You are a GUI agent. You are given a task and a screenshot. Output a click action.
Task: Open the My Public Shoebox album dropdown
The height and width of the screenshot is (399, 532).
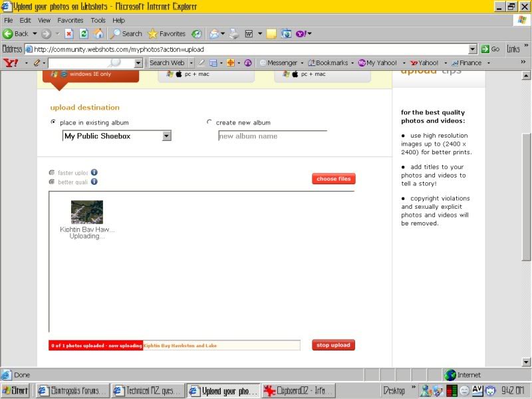166,136
